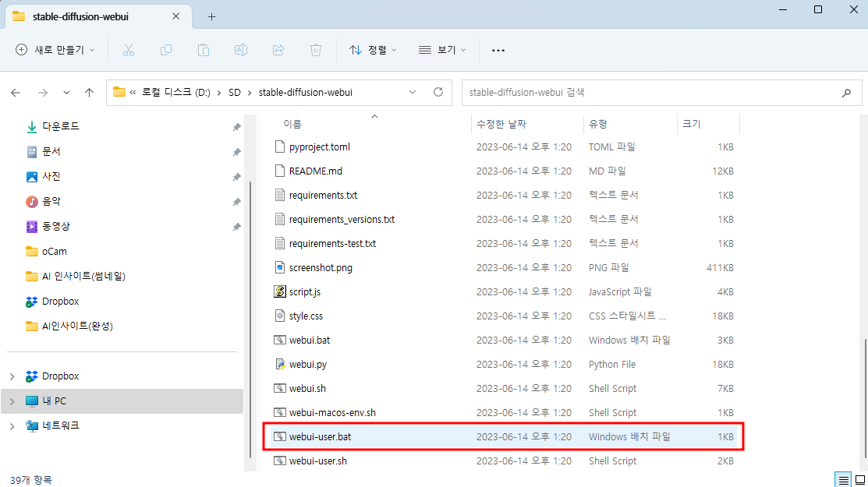This screenshot has height=487, width=868.
Task: Go back with the left arrow button
Action: (x=16, y=93)
